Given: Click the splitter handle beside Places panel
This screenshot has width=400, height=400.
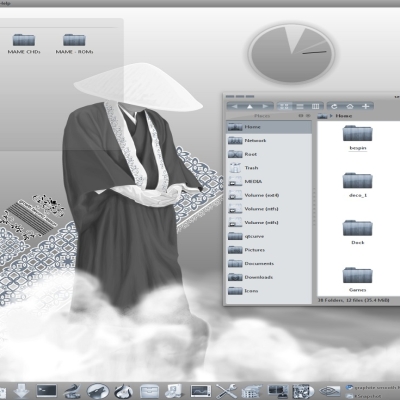Looking at the screenshot, I should (x=314, y=207).
